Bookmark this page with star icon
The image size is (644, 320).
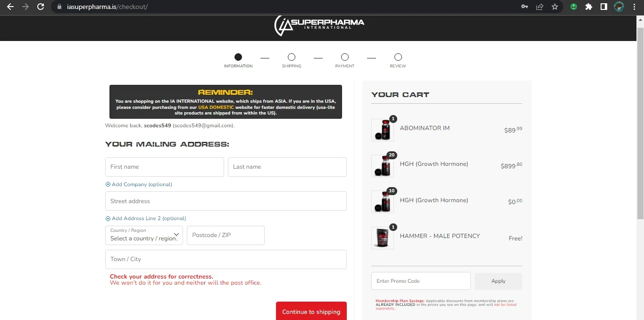[x=555, y=7]
